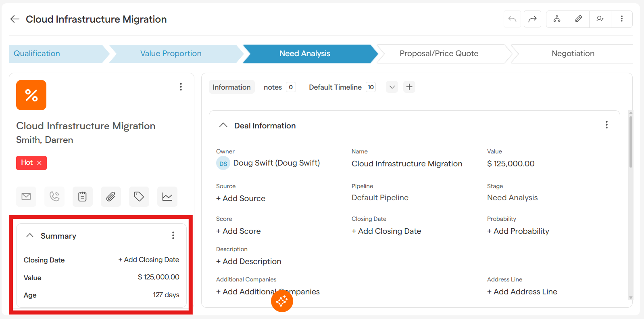This screenshot has width=644, height=319.
Task: Click the add user icon in header
Action: (x=600, y=19)
